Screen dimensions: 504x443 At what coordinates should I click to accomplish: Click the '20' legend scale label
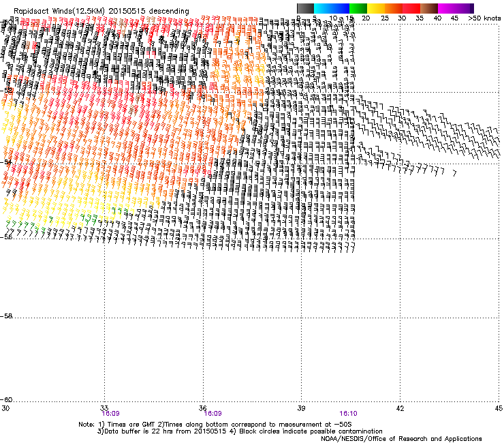tap(366, 18)
